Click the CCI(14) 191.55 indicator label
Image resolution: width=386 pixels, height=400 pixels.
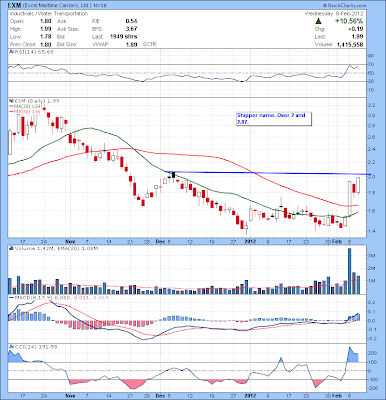point(36,347)
